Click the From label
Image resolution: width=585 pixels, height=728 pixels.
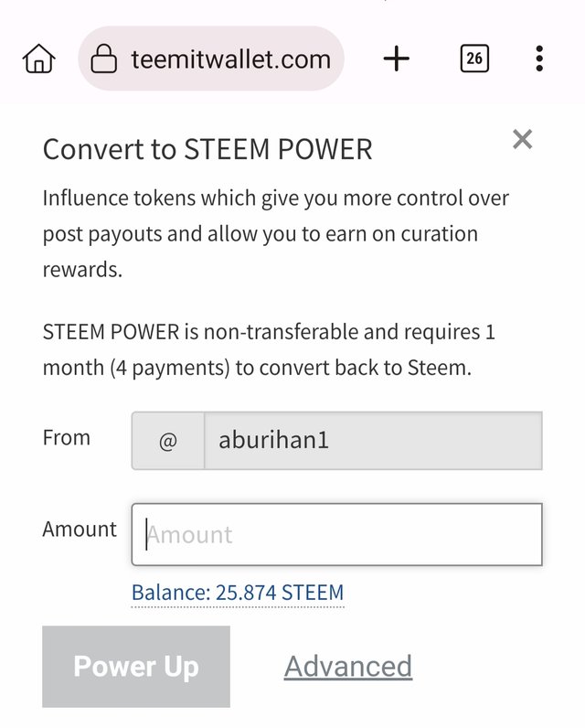click(67, 438)
